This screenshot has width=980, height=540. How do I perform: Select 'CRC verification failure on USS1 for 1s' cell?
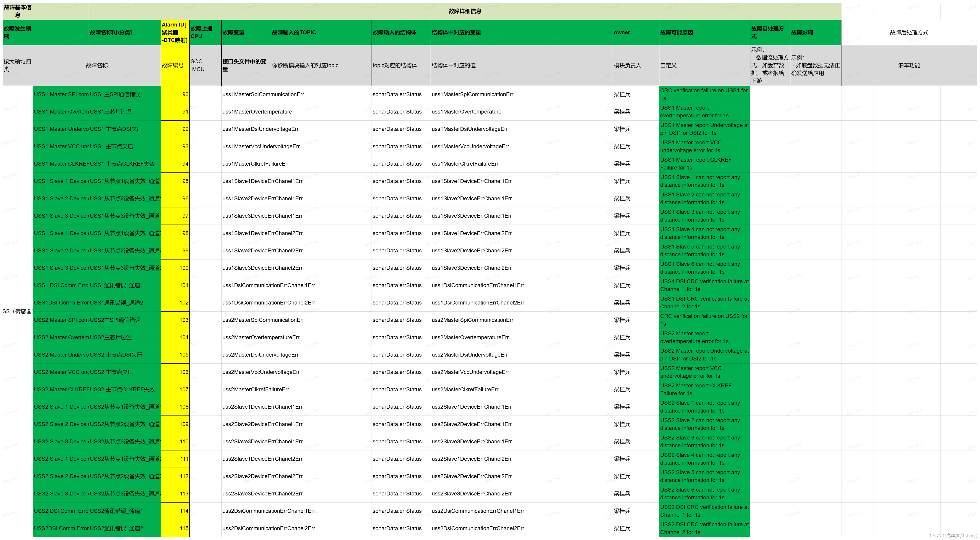click(x=705, y=94)
